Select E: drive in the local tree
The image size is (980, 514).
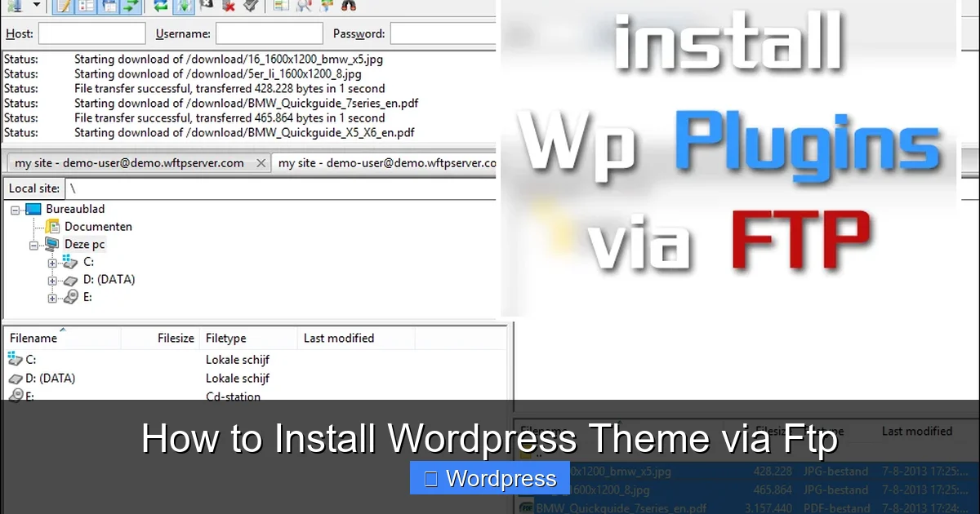point(87,298)
